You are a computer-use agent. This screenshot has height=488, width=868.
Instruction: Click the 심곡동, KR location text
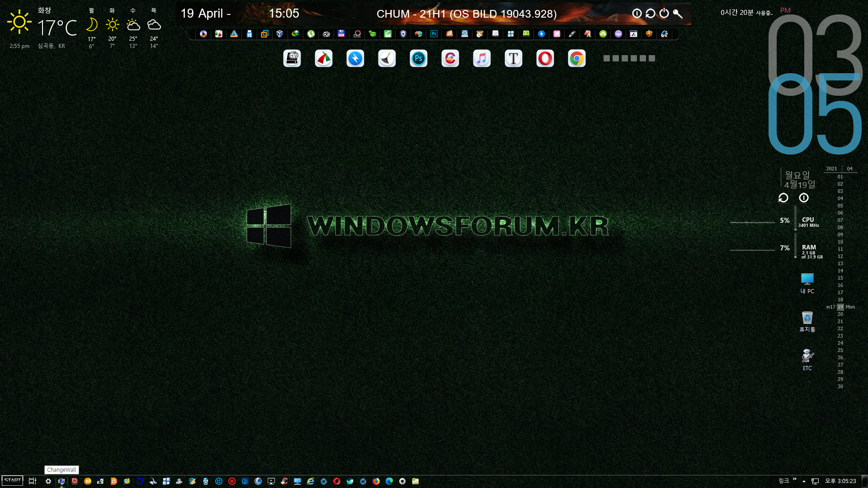[x=52, y=46]
